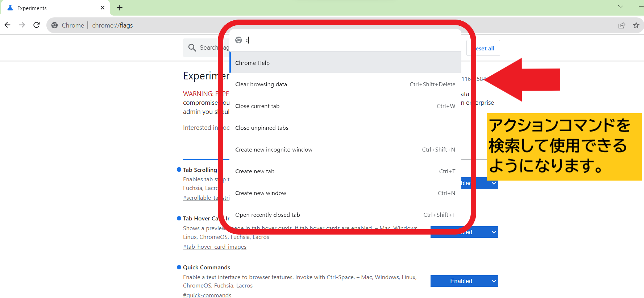644x298 pixels.
Task: Go back using the browser back arrow
Action: pyautogui.click(x=7, y=25)
